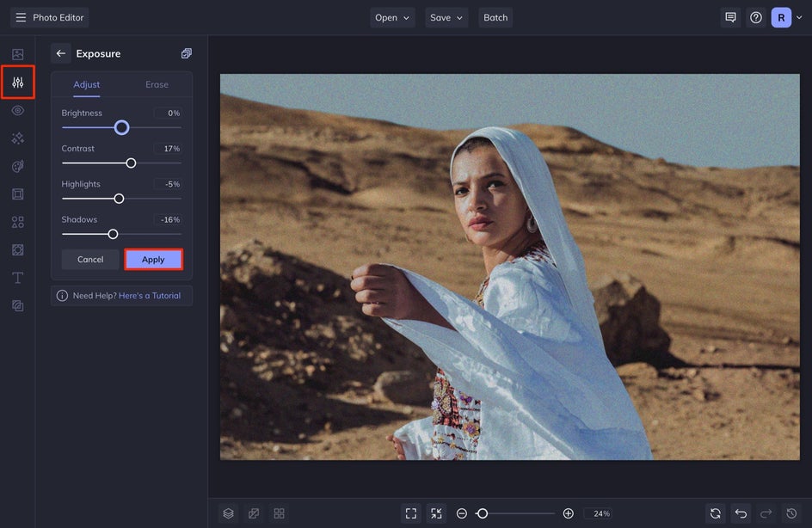Open the Effects sparkle sidebar icon
The height and width of the screenshot is (528, 812).
pyautogui.click(x=17, y=138)
